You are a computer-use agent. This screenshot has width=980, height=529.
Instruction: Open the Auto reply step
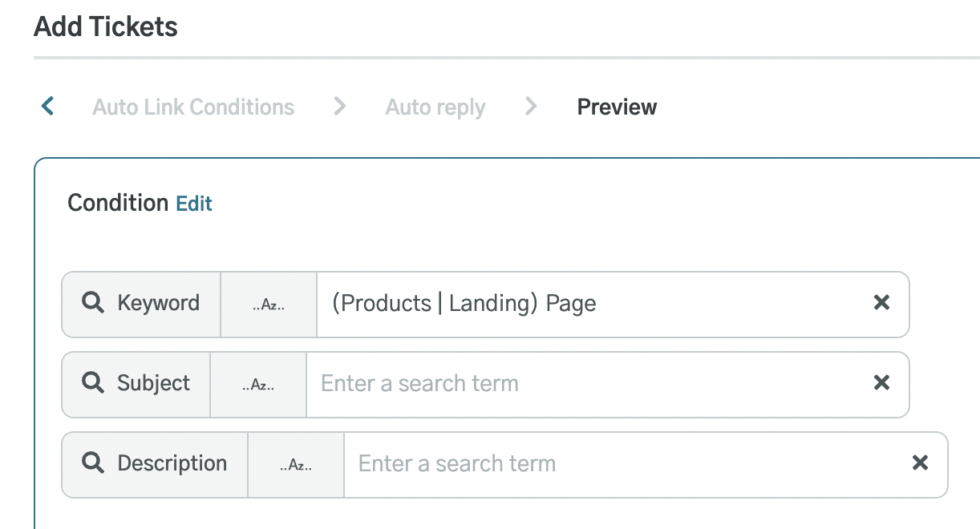click(435, 107)
